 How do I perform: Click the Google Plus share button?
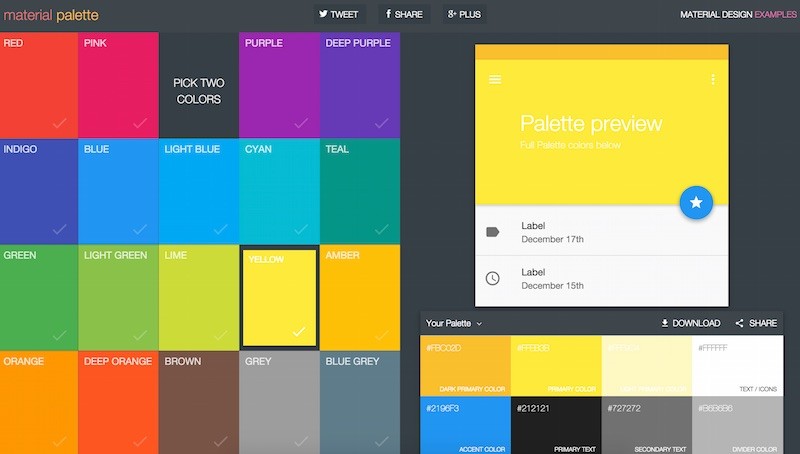click(x=464, y=15)
